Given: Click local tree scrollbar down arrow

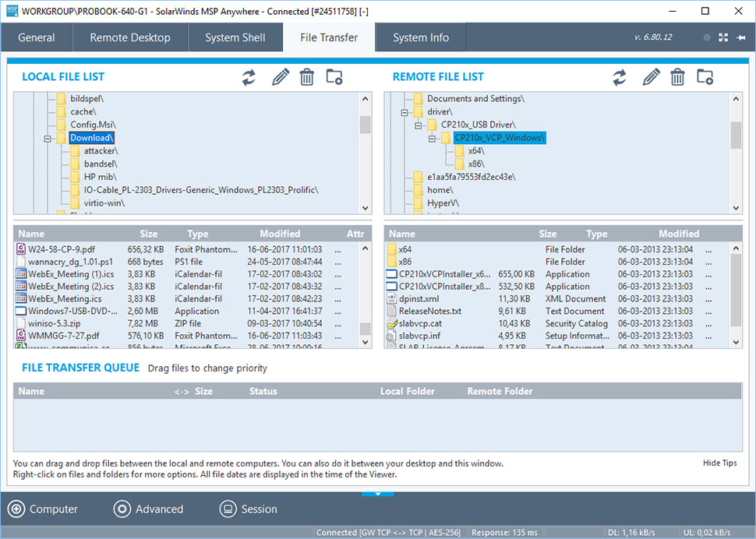Looking at the screenshot, I should (x=365, y=208).
